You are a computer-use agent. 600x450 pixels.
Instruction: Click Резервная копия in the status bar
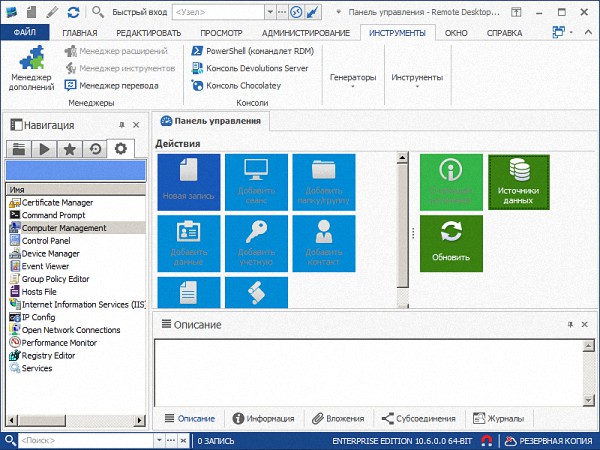point(546,440)
